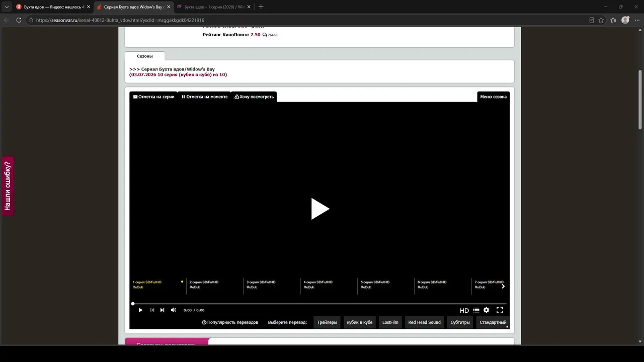Click the pause icon in Отметка на моменте
Viewport: 644px width, 362px height.
[x=183, y=97]
